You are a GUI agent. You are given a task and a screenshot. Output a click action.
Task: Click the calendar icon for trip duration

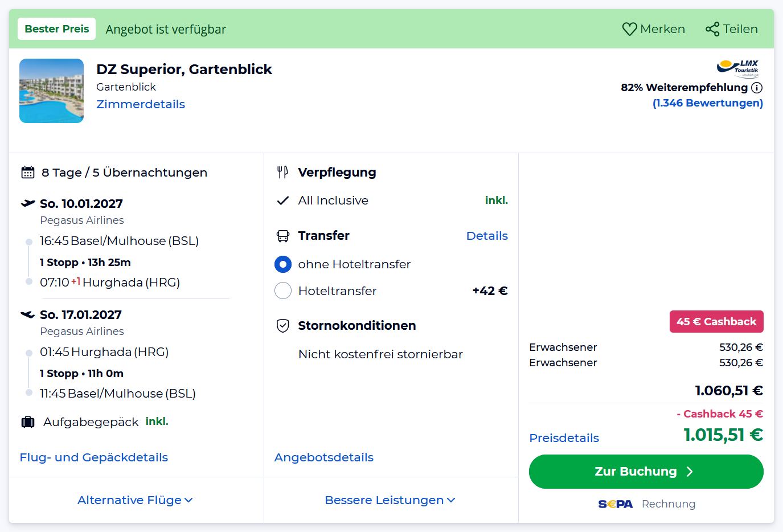point(28,173)
